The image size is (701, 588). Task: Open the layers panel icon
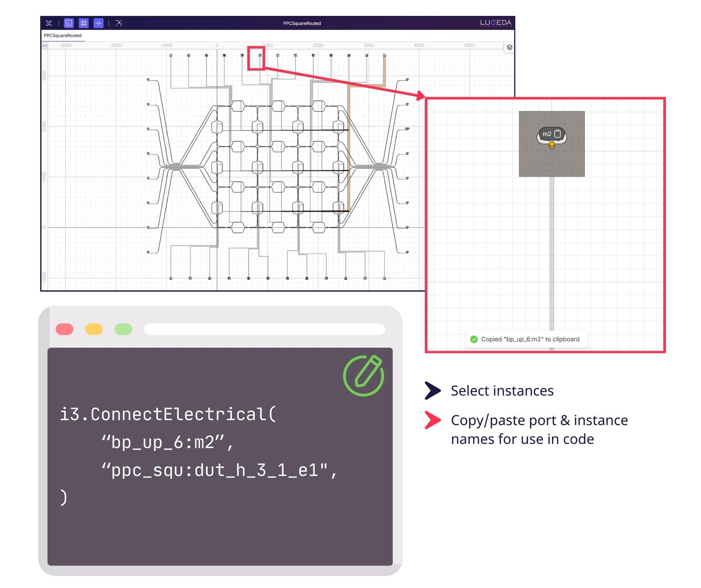coord(509,47)
